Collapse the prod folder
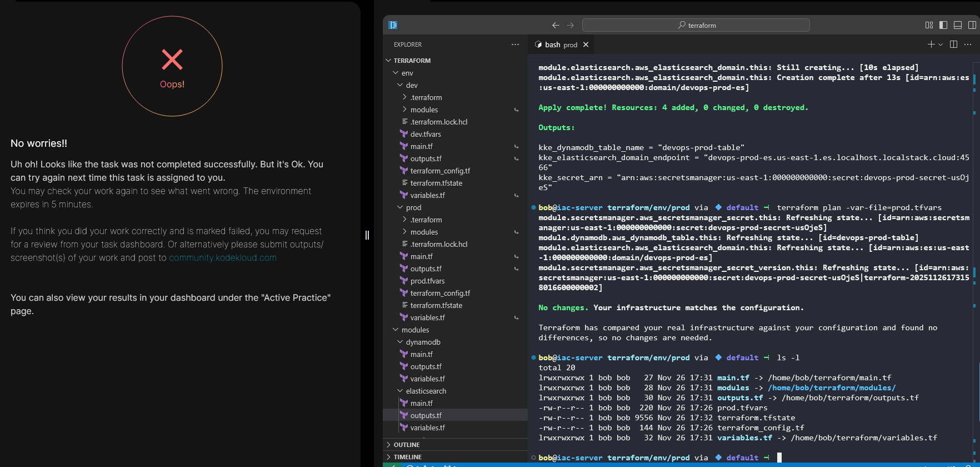This screenshot has width=980, height=467. [x=413, y=207]
